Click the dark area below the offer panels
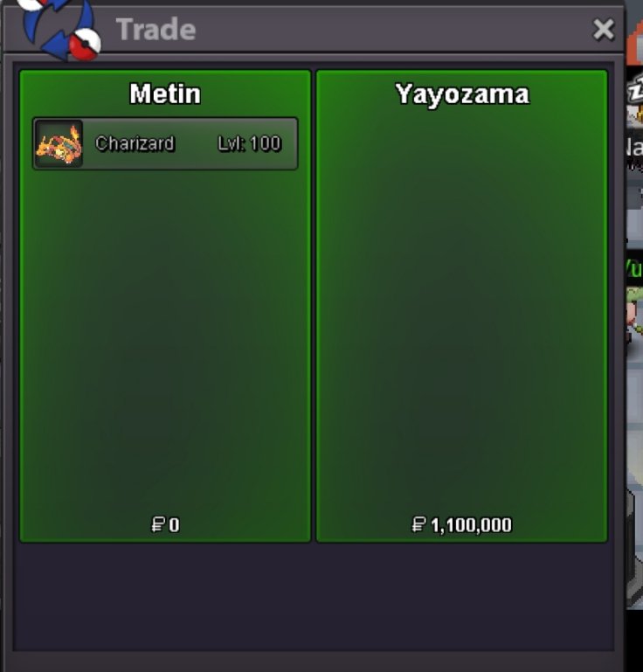The width and height of the screenshot is (643, 672). pos(314,597)
